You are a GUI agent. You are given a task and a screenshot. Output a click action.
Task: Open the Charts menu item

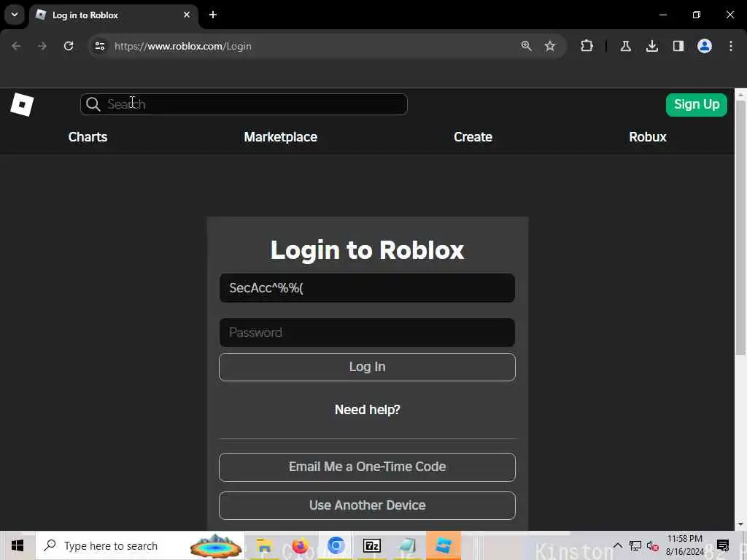[x=88, y=137]
